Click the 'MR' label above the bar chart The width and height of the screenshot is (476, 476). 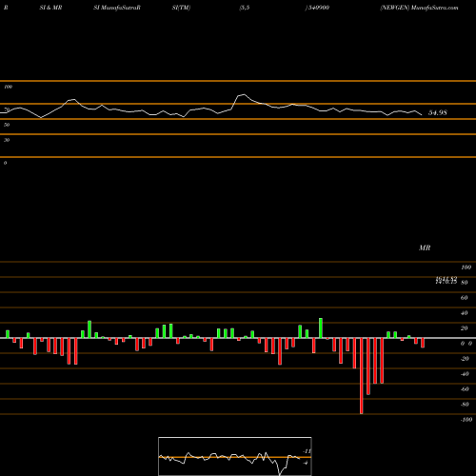point(425,248)
